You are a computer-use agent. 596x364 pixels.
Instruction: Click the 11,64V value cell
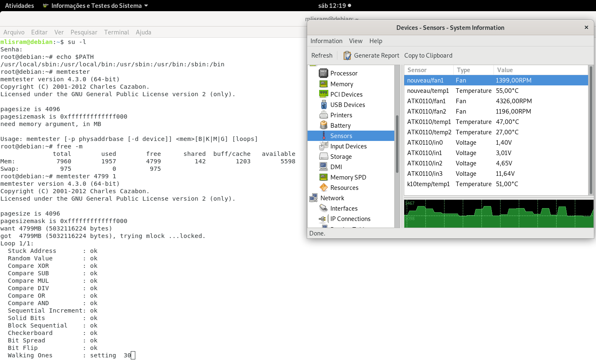tap(505, 174)
